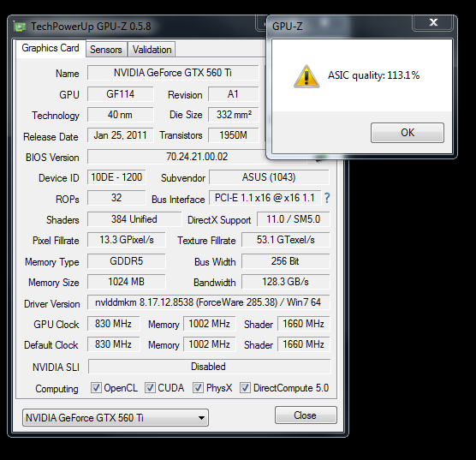Click the 'GPU-Z' dialog title bar text
The image size is (476, 460).
point(287,27)
